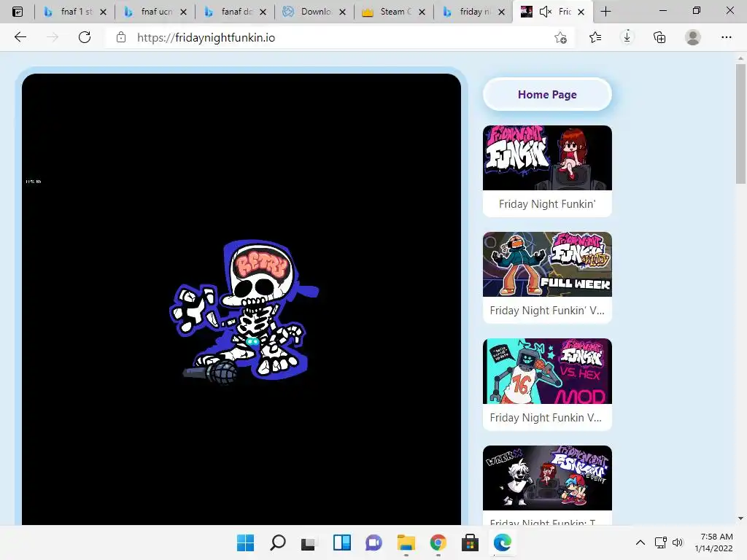Click the Retry skeleton in the game
747x560 pixels.
[x=244, y=311]
